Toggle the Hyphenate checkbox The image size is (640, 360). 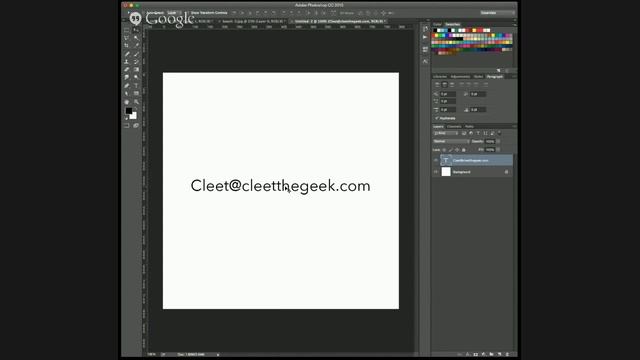click(436, 118)
